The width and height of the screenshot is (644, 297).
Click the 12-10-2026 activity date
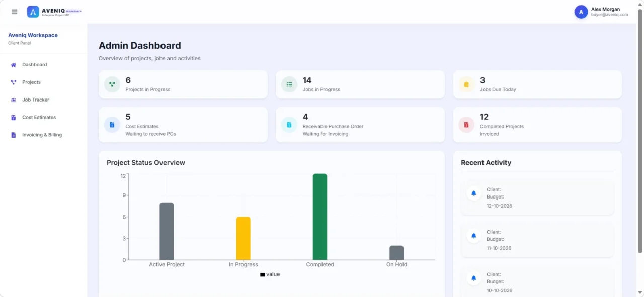[x=499, y=206]
